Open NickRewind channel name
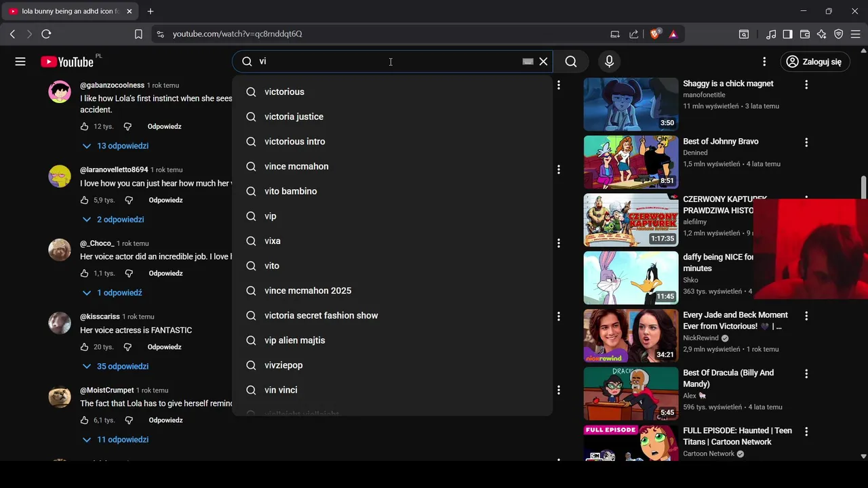The width and height of the screenshot is (868, 488). [701, 338]
